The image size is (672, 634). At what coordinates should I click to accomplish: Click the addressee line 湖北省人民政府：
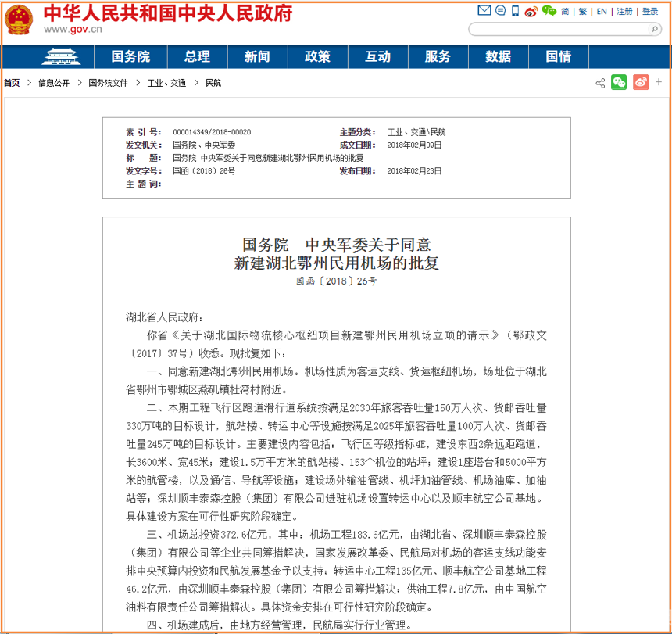(x=165, y=317)
